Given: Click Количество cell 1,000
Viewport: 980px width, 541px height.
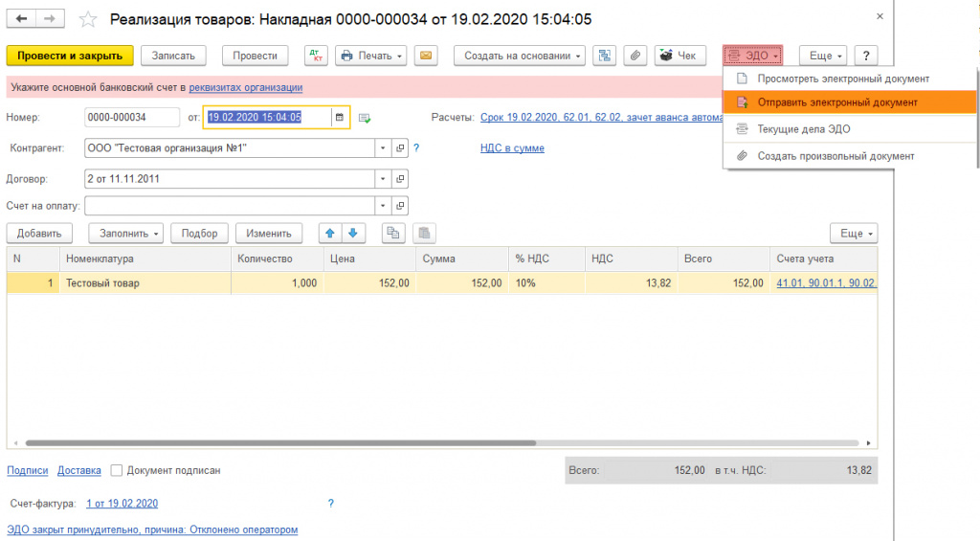Looking at the screenshot, I should [x=278, y=283].
